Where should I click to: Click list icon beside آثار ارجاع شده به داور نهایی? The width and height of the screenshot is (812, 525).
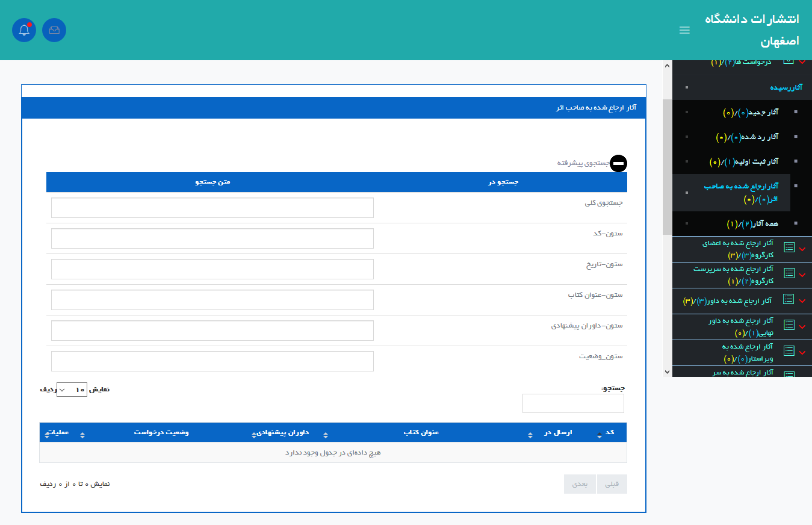(x=789, y=325)
